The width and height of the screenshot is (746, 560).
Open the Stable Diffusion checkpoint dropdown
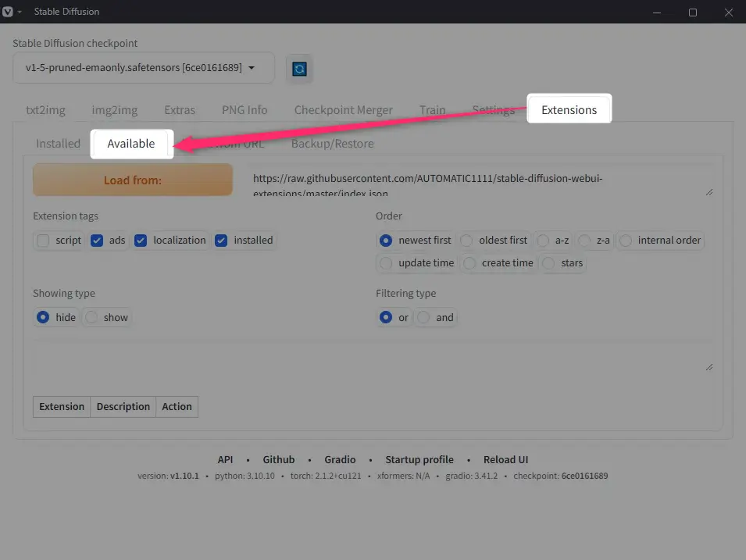point(143,68)
